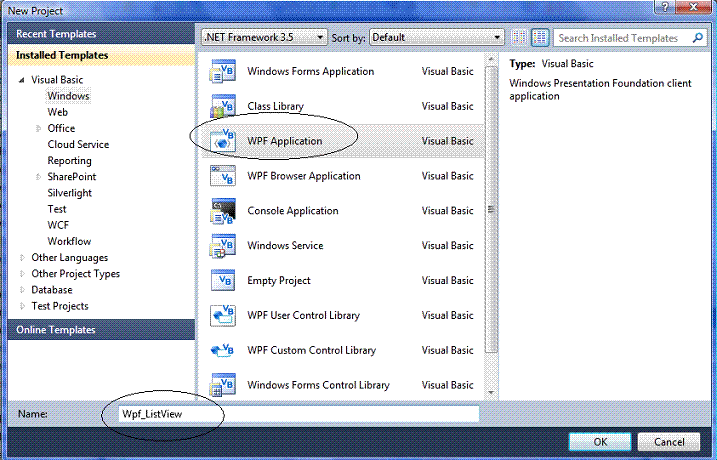
Task: Choose the WPF Browser Application icon
Action: (x=223, y=176)
